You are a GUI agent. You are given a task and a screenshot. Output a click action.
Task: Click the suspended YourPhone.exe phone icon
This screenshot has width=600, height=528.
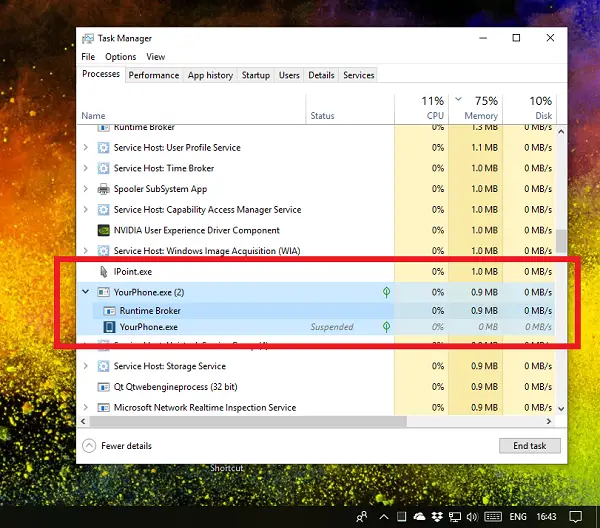pyautogui.click(x=109, y=327)
